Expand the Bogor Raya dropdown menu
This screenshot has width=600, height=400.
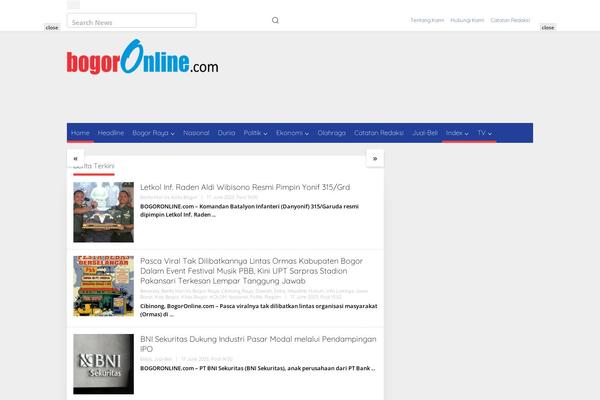153,133
